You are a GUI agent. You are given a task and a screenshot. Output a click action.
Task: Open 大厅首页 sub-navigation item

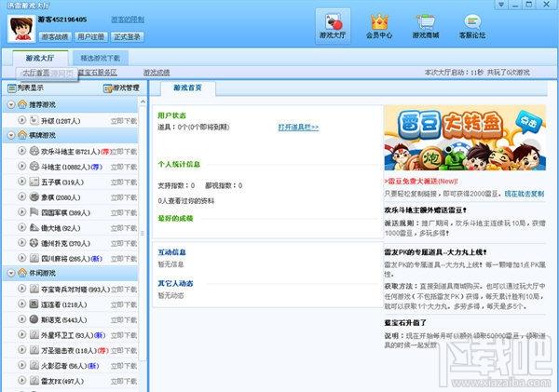coord(36,73)
